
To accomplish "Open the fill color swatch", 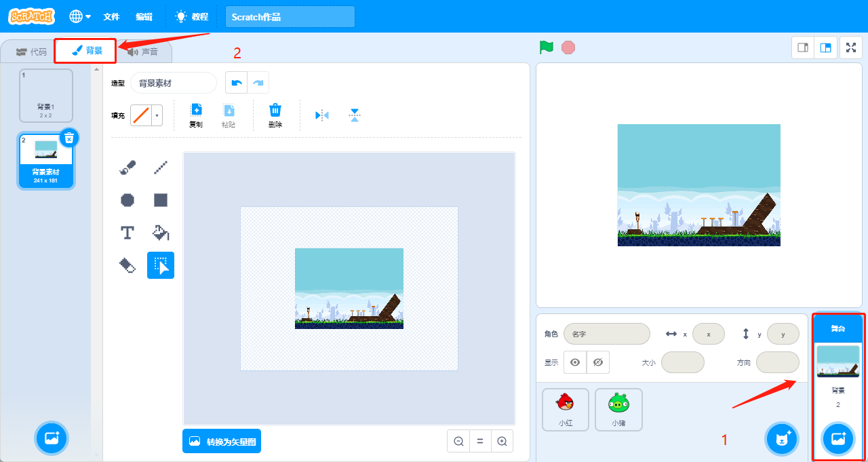I will [141, 115].
